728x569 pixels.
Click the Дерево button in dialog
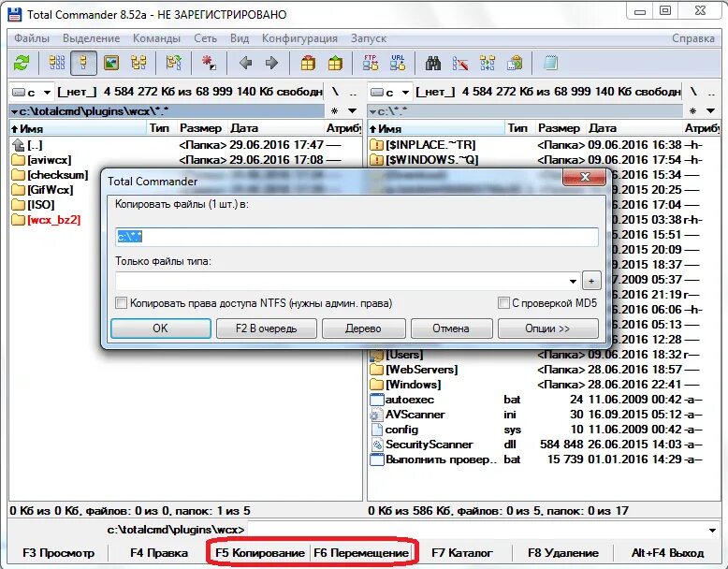[364, 328]
